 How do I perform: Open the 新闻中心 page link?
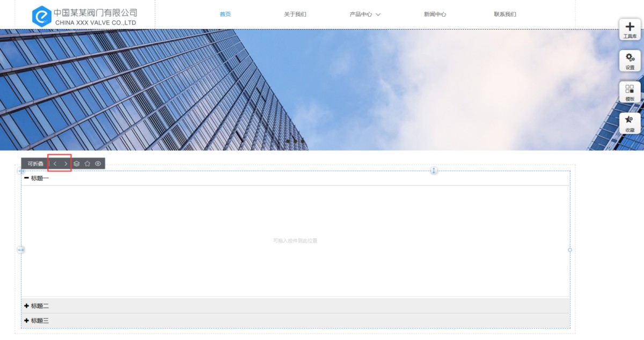pyautogui.click(x=435, y=14)
